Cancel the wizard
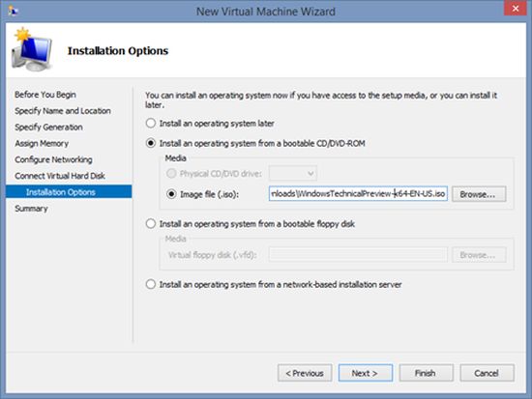Image resolution: width=532 pixels, height=399 pixels. (487, 373)
